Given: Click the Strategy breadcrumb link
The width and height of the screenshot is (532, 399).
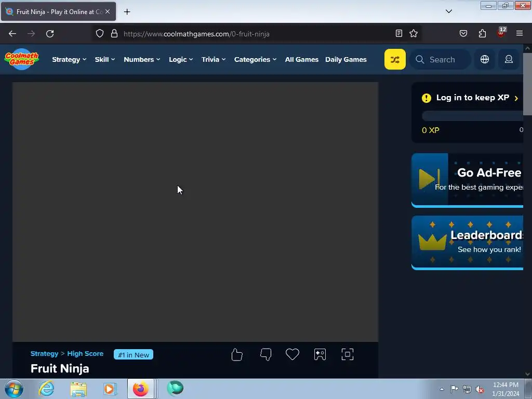Looking at the screenshot, I should click(45, 353).
